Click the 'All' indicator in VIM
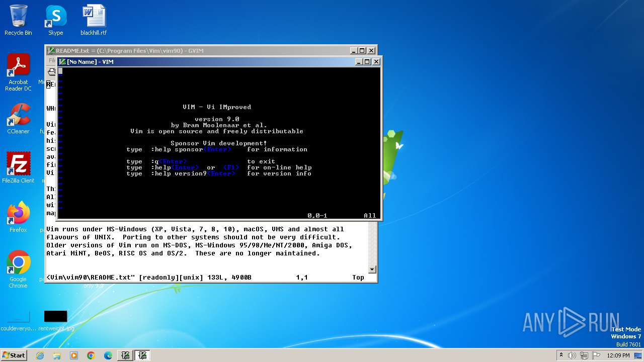 click(370, 216)
